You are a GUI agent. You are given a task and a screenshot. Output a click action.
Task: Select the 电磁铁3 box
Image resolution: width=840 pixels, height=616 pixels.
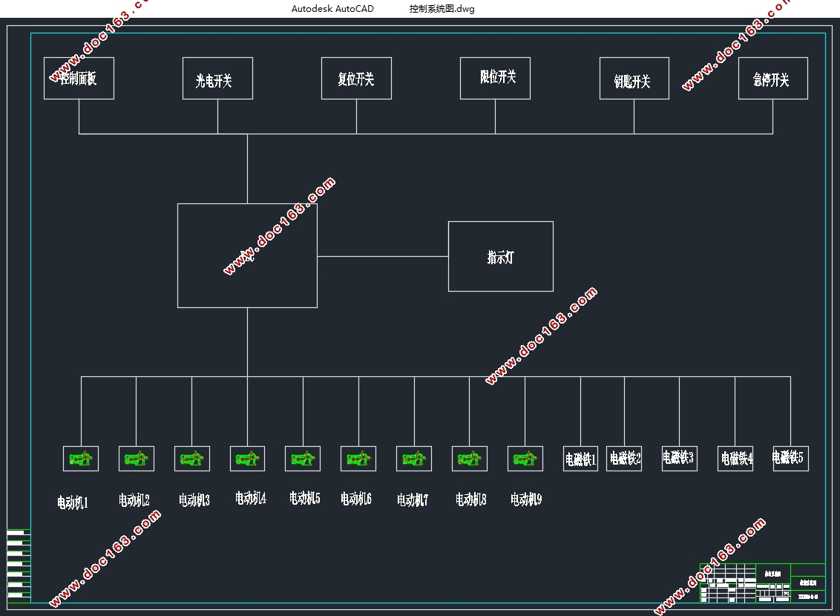click(x=679, y=458)
